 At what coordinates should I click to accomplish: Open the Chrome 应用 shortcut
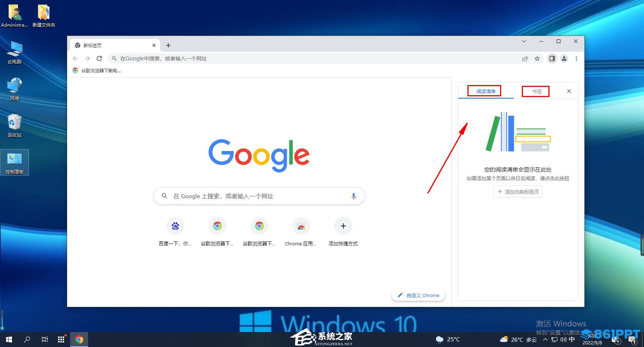point(301,232)
